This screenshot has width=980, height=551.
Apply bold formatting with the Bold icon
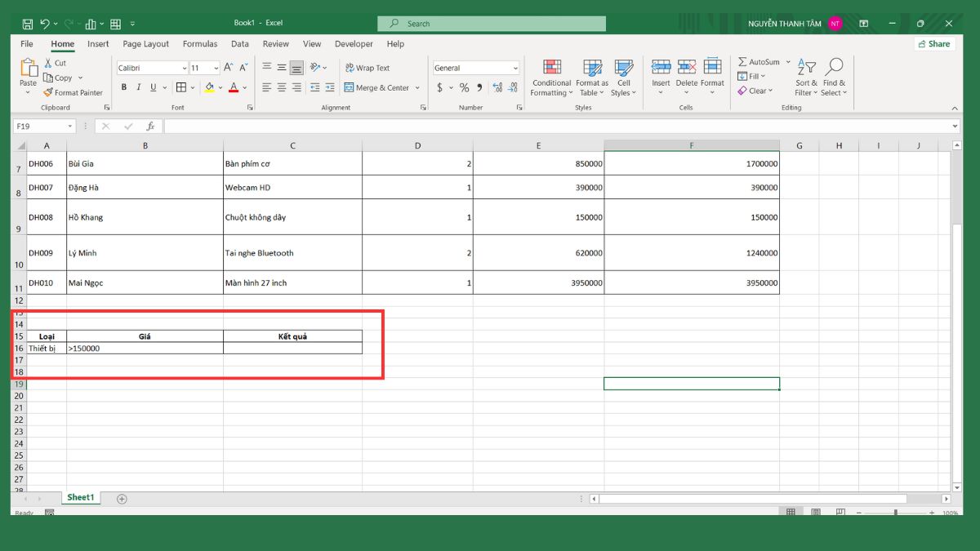coord(123,87)
